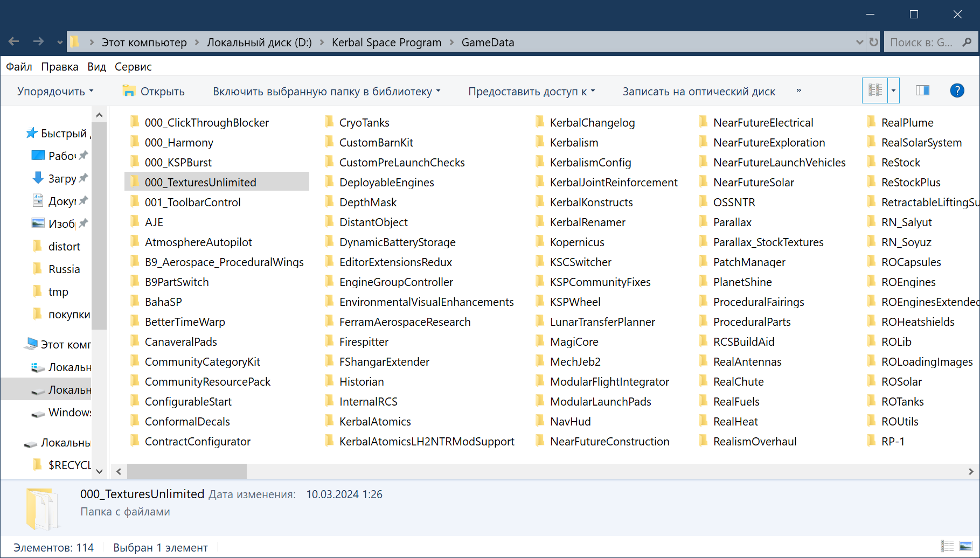Navigate to Этот компьютер in breadcrumb

pyautogui.click(x=144, y=42)
